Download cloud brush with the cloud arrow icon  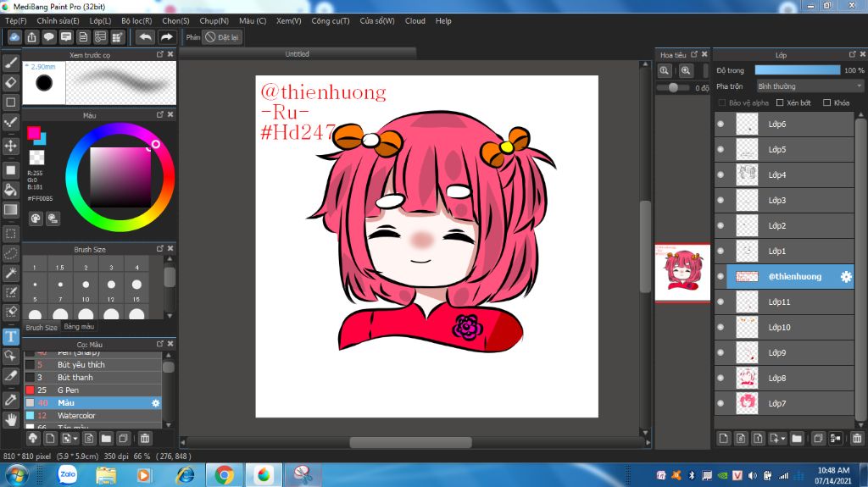[33, 439]
